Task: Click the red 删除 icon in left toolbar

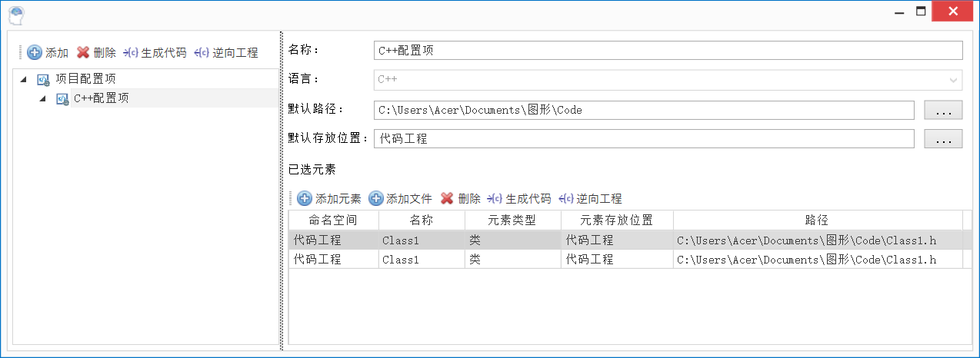Action: tap(83, 53)
